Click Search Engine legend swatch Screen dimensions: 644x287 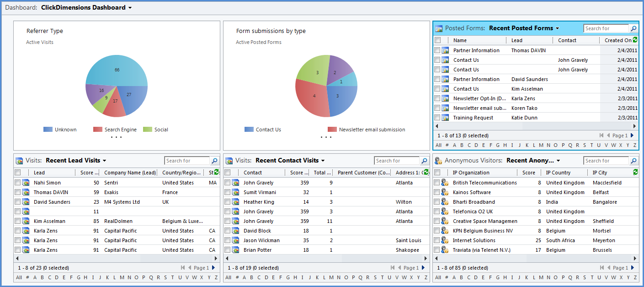[97, 130]
